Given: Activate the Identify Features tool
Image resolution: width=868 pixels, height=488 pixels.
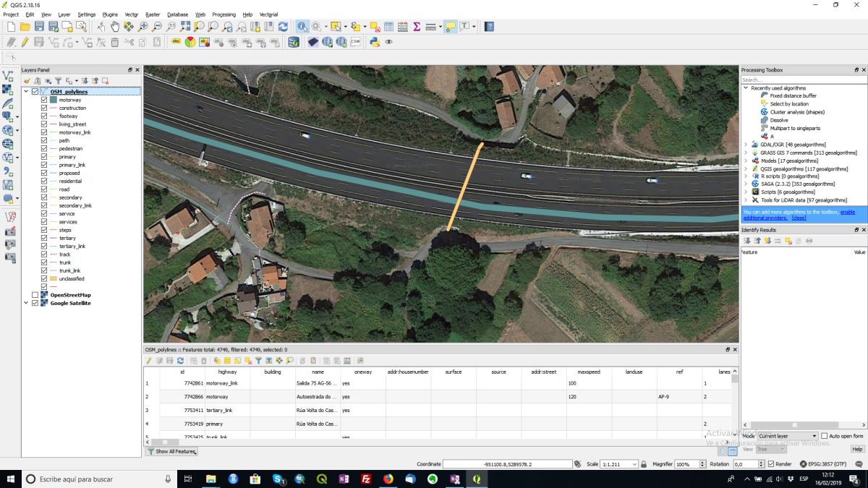Looking at the screenshot, I should point(302,27).
